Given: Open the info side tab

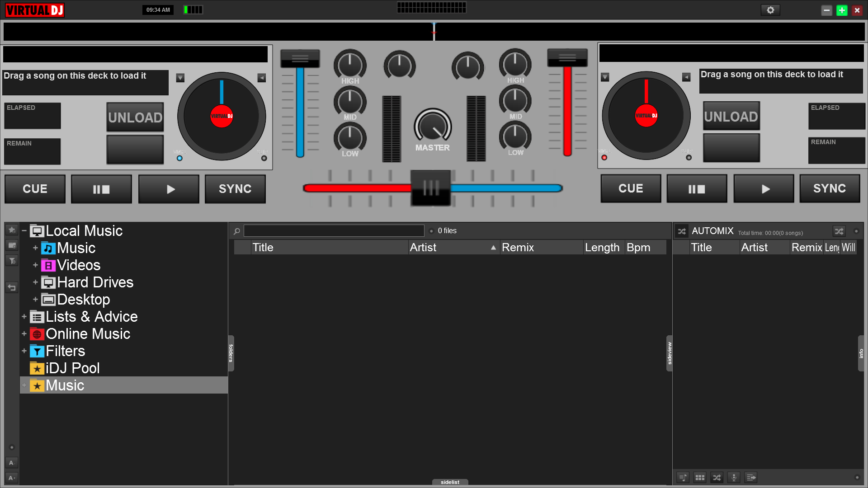Looking at the screenshot, I should pyautogui.click(x=861, y=353).
